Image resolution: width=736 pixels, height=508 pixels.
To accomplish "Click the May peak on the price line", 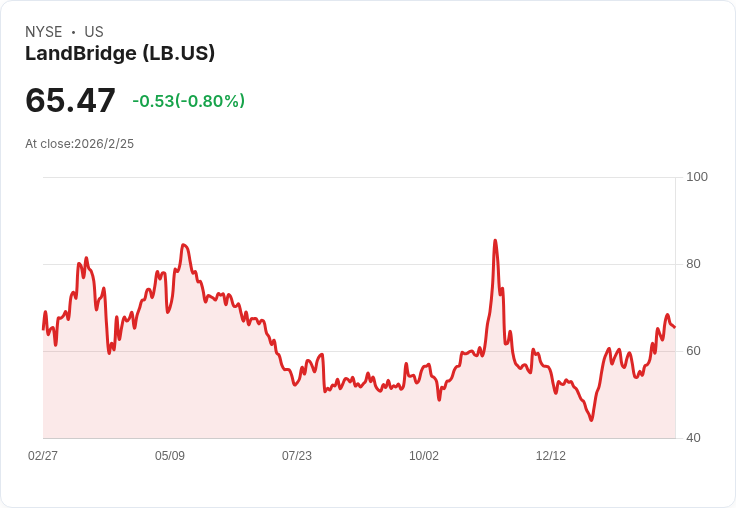I will pos(183,245).
